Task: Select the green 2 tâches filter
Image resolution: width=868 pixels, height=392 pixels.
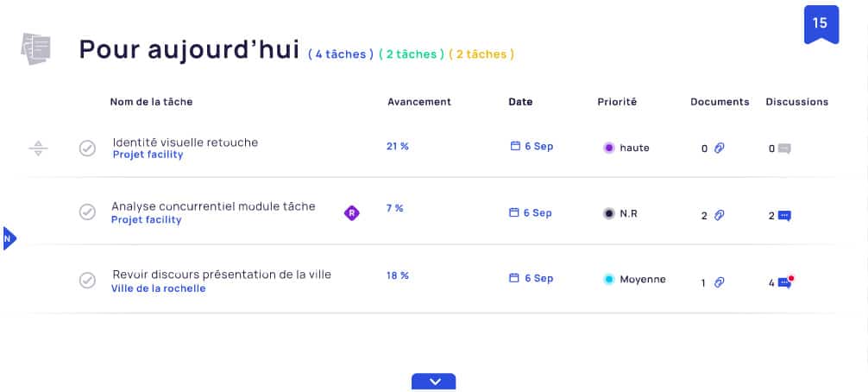Action: 412,54
